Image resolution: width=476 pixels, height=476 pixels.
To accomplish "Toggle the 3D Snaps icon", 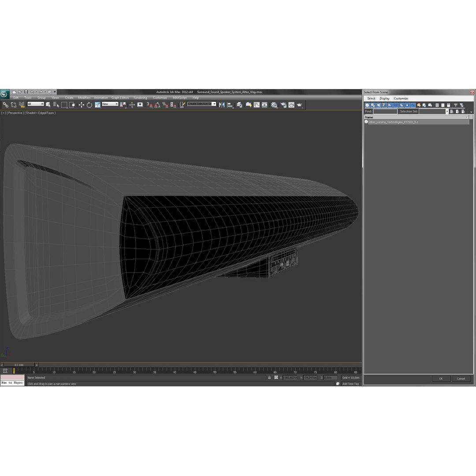I will click(149, 105).
